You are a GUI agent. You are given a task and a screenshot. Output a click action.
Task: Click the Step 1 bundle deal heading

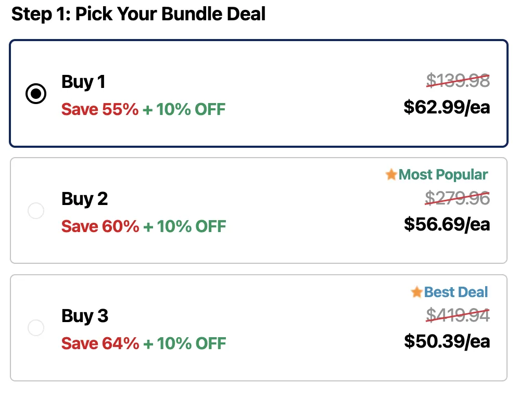click(138, 14)
